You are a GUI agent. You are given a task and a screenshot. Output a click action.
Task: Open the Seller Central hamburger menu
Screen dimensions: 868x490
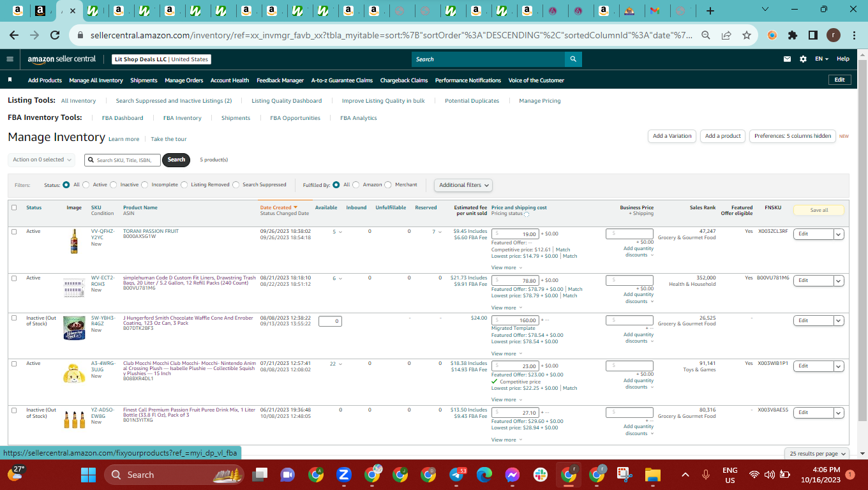pyautogui.click(x=10, y=59)
